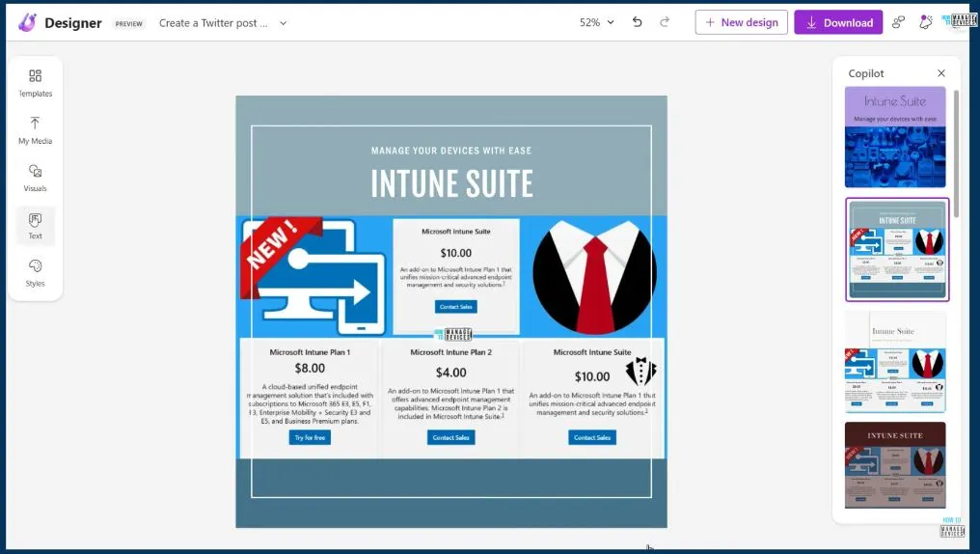Select the white Intune Suite design thumbnail

pyautogui.click(x=895, y=362)
